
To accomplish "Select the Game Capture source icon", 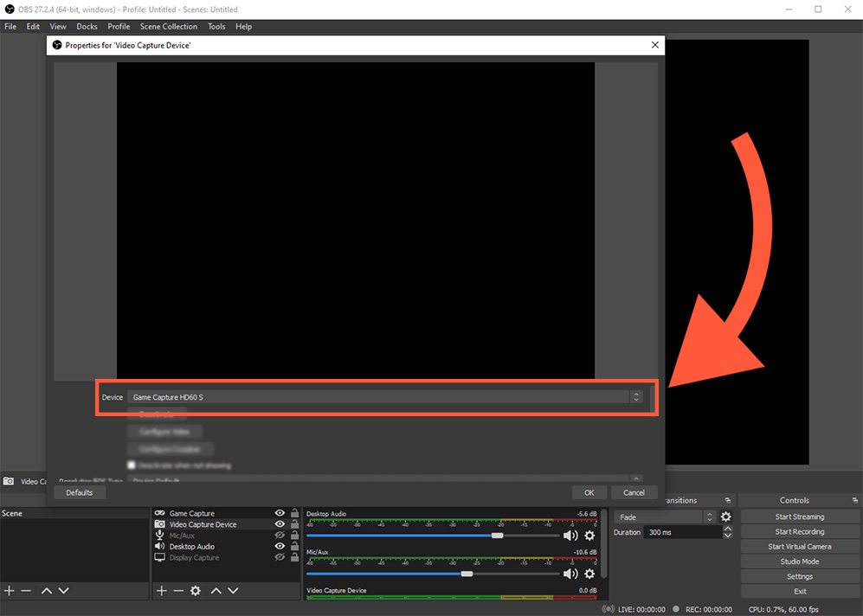I will pyautogui.click(x=159, y=512).
